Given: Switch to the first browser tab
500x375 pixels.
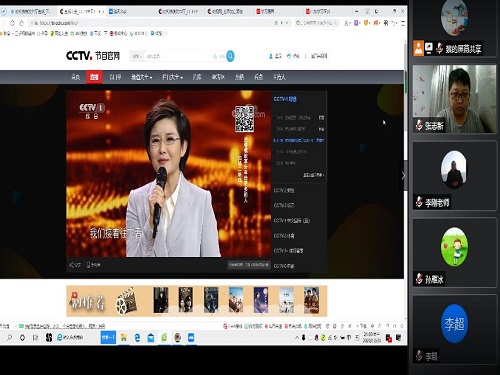Looking at the screenshot, I should point(32,11).
